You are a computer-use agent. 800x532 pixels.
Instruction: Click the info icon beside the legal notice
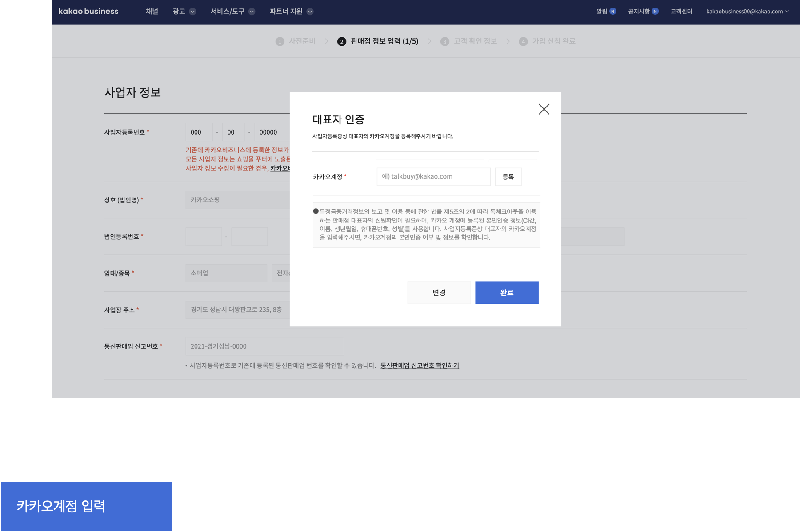pyautogui.click(x=316, y=211)
